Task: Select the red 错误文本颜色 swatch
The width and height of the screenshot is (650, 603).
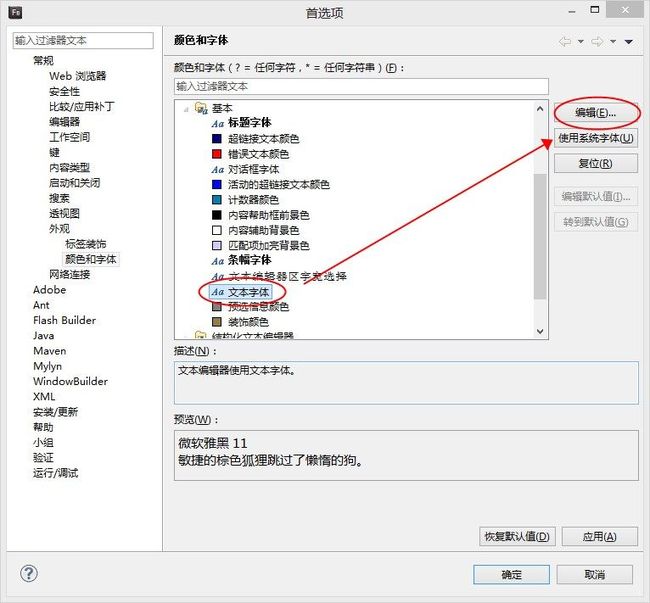Action: [x=217, y=154]
